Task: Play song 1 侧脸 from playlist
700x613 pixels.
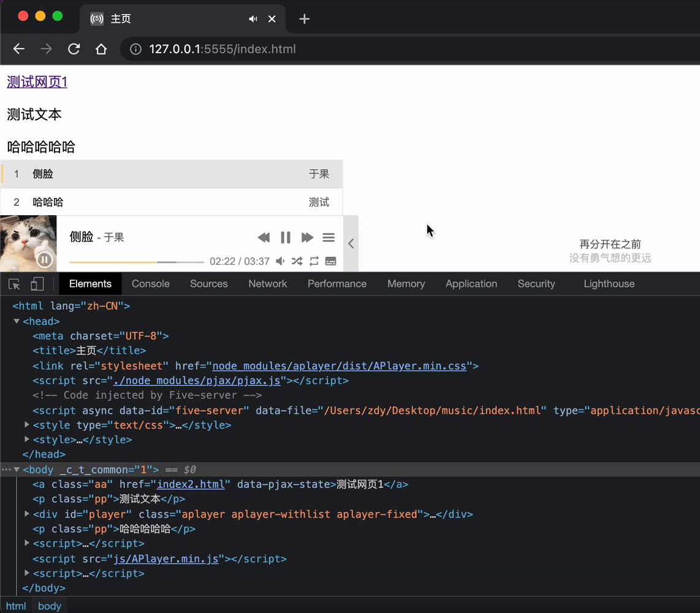Action: (x=172, y=174)
